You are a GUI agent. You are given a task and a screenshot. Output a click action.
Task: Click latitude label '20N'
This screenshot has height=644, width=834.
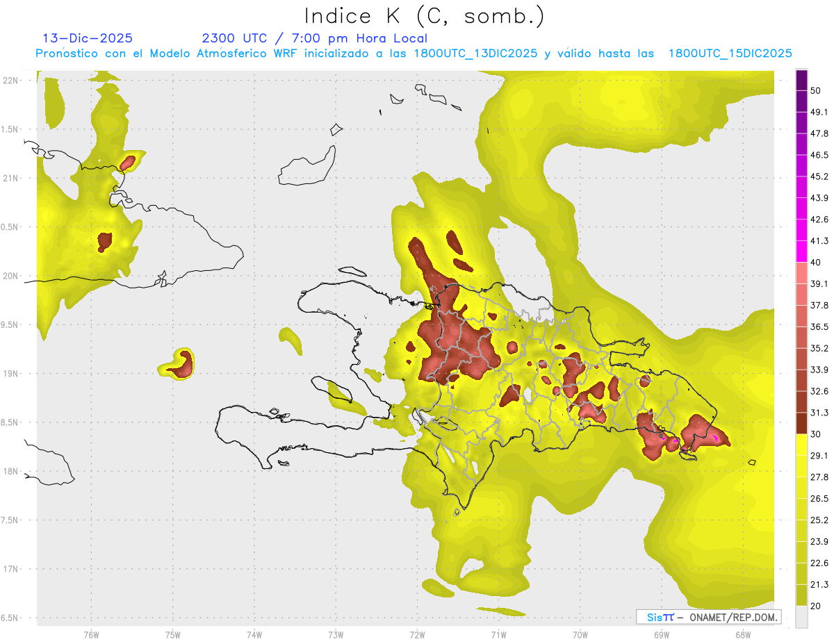coord(11,276)
